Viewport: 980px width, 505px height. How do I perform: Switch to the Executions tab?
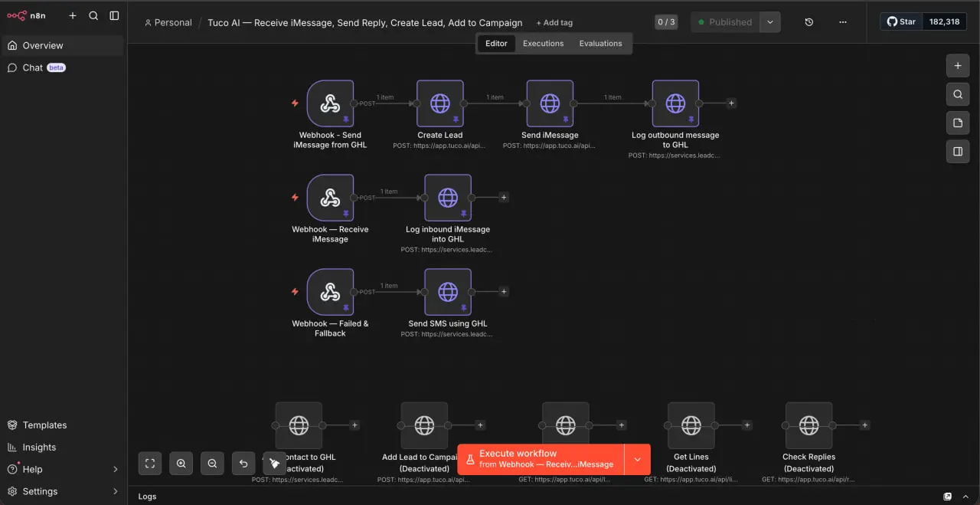(544, 44)
